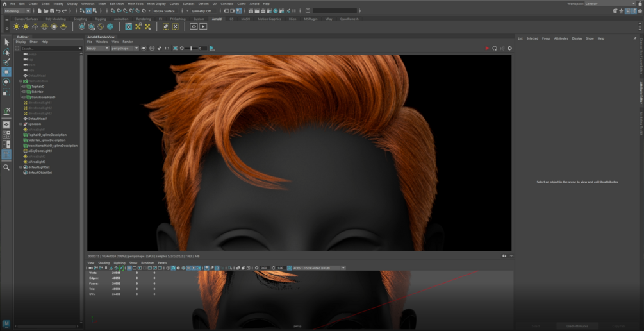644x331 pixels.
Task: Click the home icon in menu bar
Action: (x=4, y=4)
